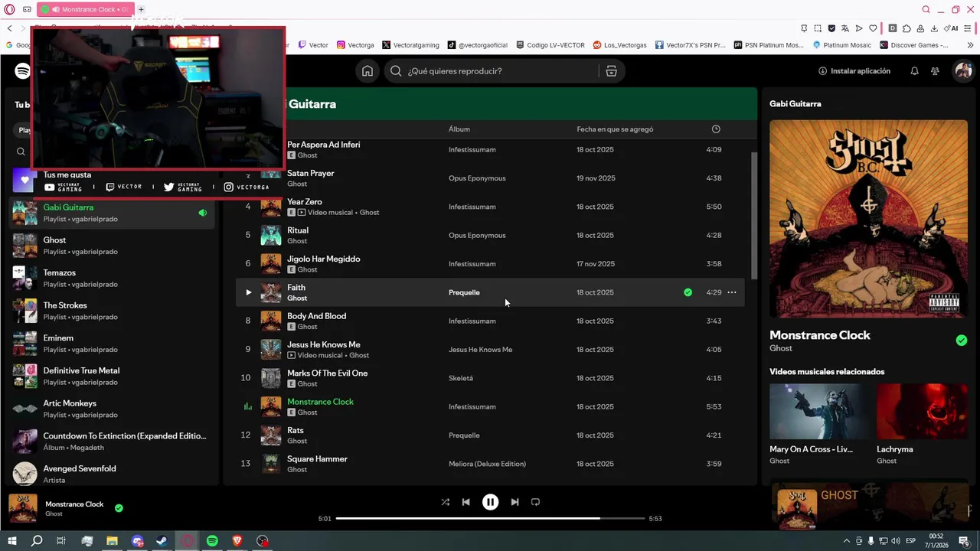Open the notifications bell
Screen dimensions: 980x551
pyautogui.click(x=914, y=71)
